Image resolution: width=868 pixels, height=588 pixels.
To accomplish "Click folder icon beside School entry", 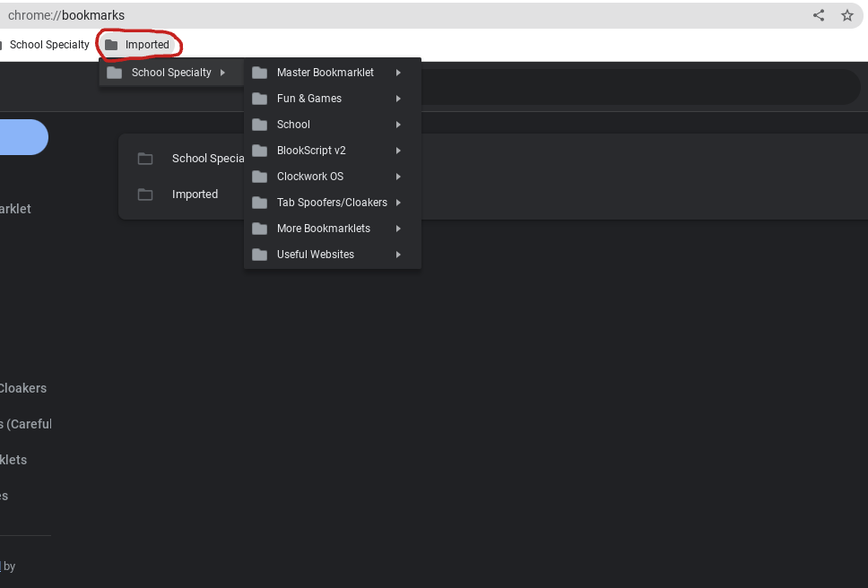I will (260, 125).
